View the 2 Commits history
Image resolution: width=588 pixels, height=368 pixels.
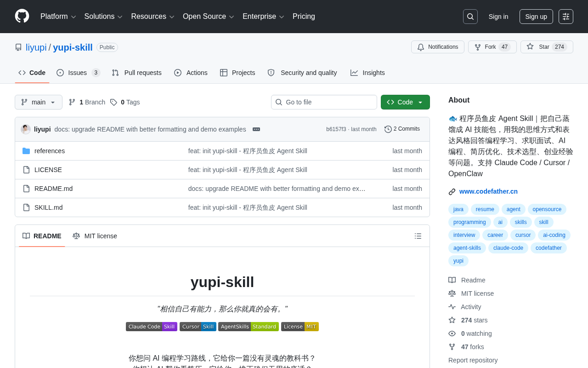[402, 129]
